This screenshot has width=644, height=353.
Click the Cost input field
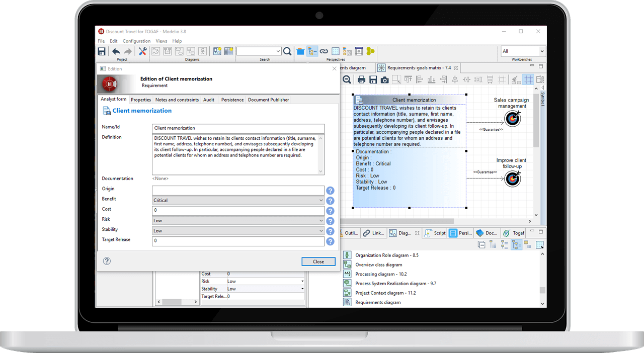[x=238, y=210]
